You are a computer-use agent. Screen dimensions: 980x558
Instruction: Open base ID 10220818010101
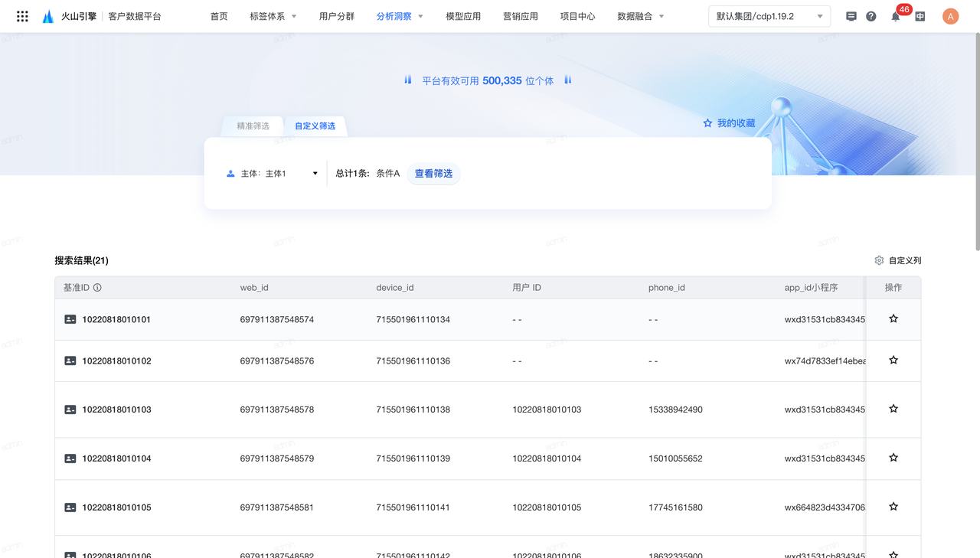(116, 319)
